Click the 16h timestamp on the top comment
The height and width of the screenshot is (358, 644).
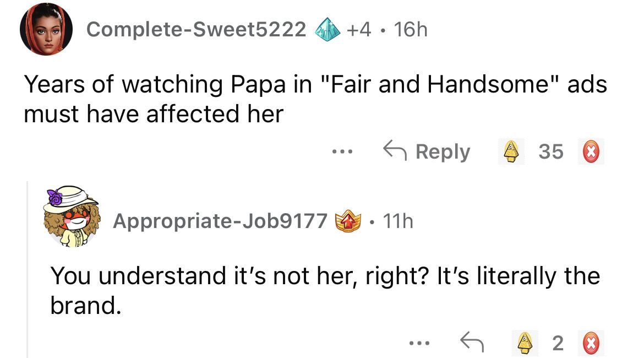click(410, 29)
